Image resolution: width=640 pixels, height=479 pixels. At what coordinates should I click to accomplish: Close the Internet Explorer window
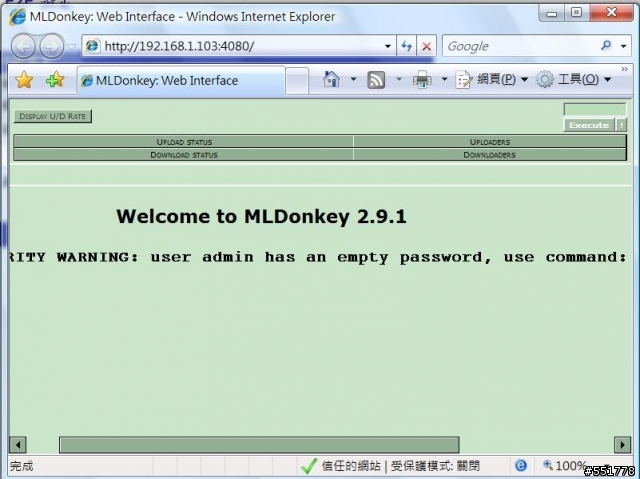[x=611, y=13]
